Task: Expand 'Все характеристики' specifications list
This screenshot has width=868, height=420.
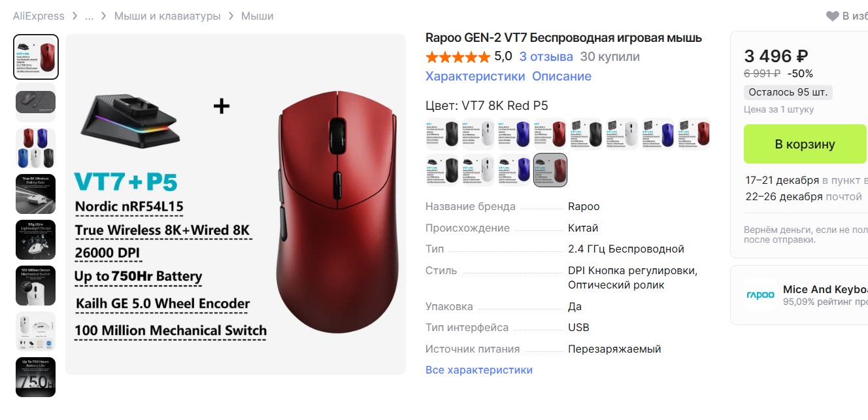Action: pyautogui.click(x=479, y=370)
